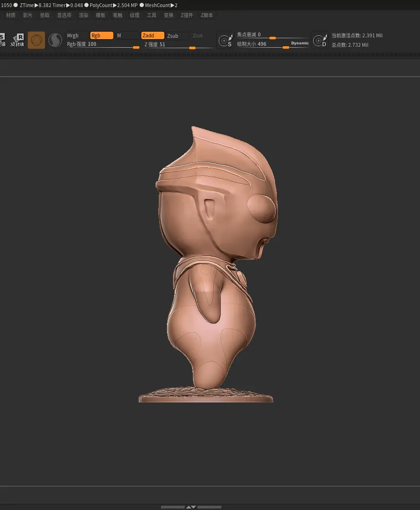The width and height of the screenshot is (420, 510).
Task: Click the brush size S dial icon
Action: pyautogui.click(x=225, y=40)
